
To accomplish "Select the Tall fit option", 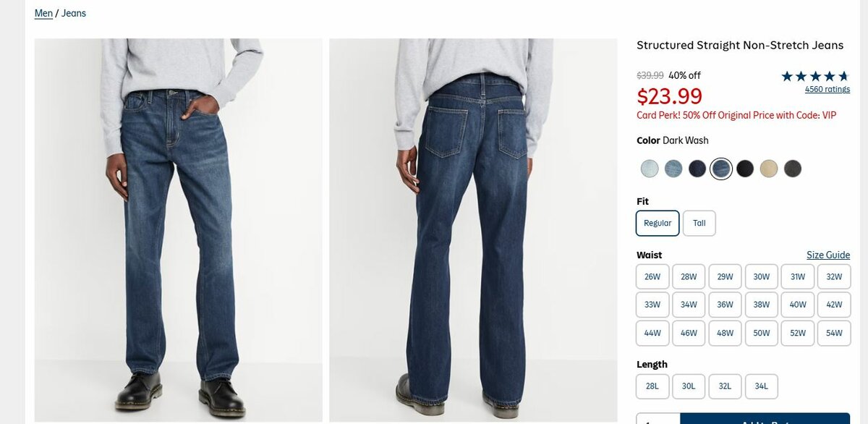I will [x=699, y=223].
